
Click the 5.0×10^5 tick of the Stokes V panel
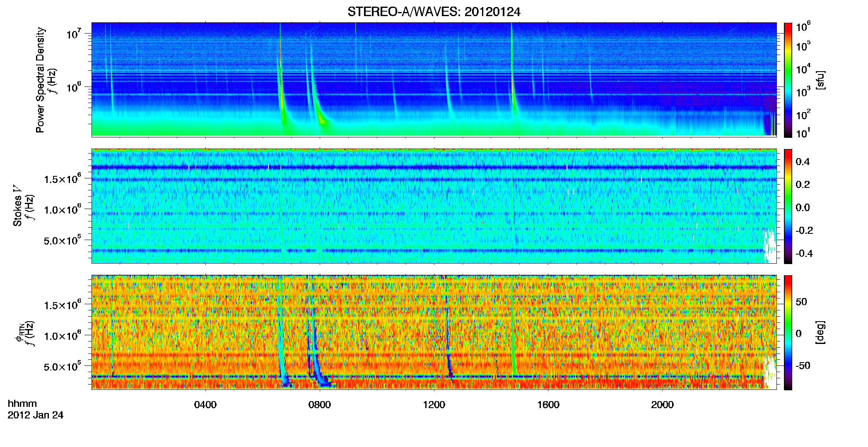(63, 240)
